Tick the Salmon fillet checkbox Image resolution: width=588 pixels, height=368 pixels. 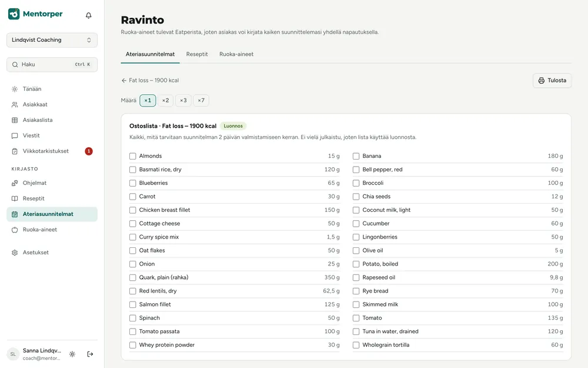point(133,304)
